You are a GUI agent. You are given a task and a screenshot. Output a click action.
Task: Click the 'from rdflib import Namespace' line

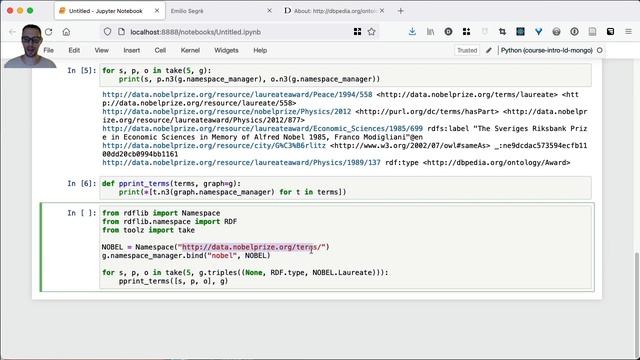coord(161,213)
